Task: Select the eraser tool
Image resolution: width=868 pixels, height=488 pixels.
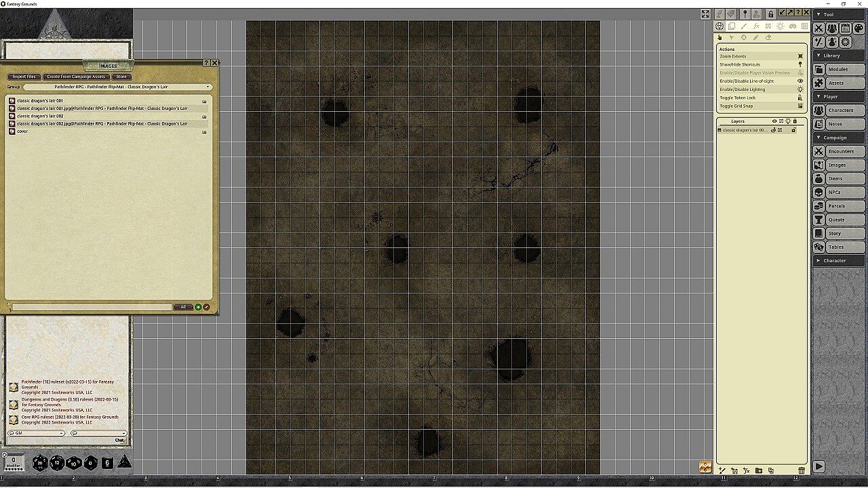Action: [768, 38]
